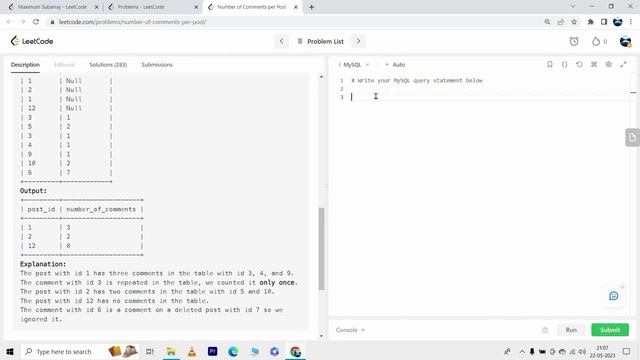Click the 'number_of_comments' column header text
The image size is (640, 360).
tap(101, 209)
